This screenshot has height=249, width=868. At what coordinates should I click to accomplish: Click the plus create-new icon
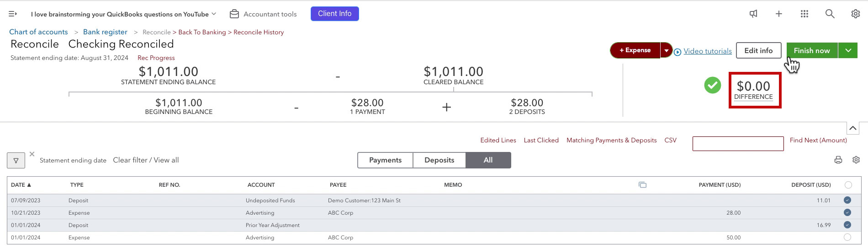click(779, 14)
